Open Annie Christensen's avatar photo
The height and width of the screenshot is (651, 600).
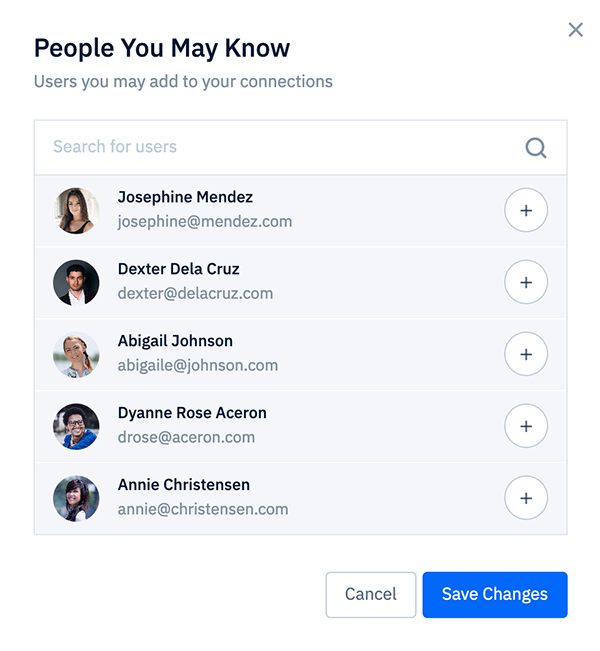click(76, 499)
